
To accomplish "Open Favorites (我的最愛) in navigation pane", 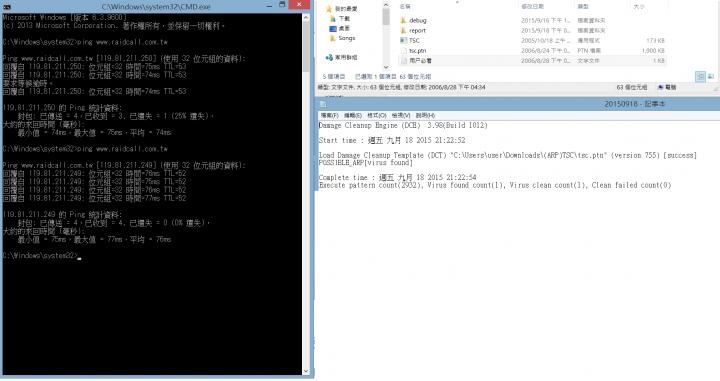I will [346, 9].
